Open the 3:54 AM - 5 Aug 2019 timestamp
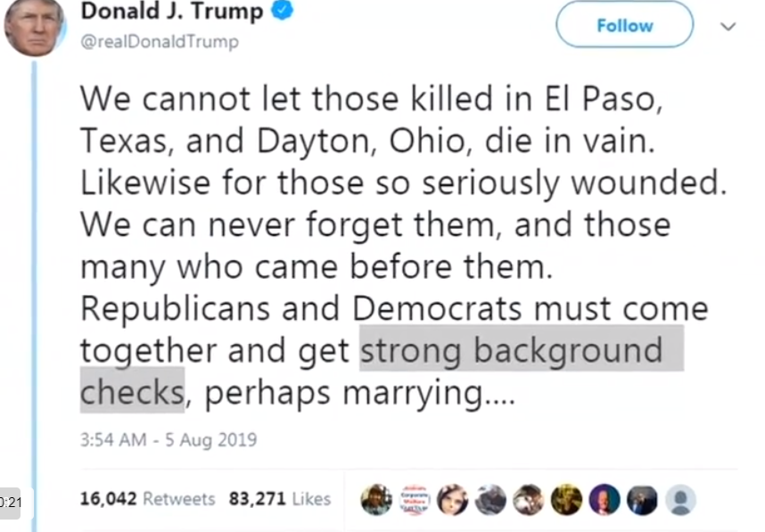This screenshot has height=532, width=765. pyautogui.click(x=169, y=440)
